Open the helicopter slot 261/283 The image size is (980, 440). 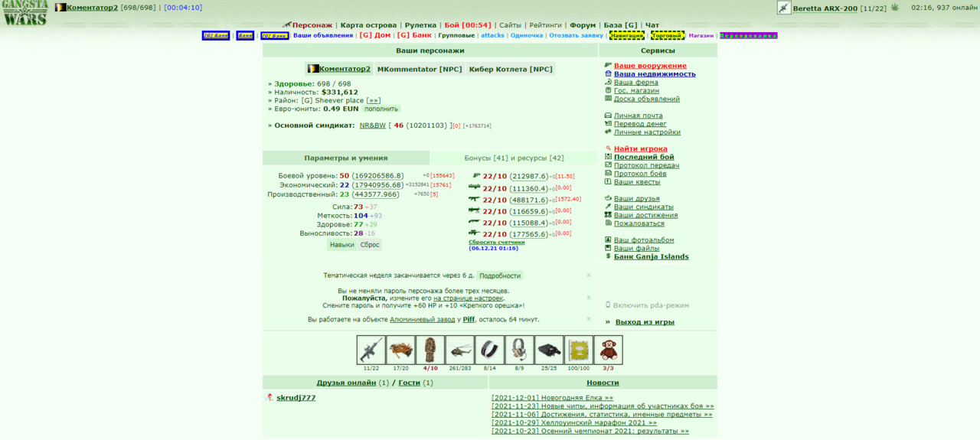click(460, 350)
